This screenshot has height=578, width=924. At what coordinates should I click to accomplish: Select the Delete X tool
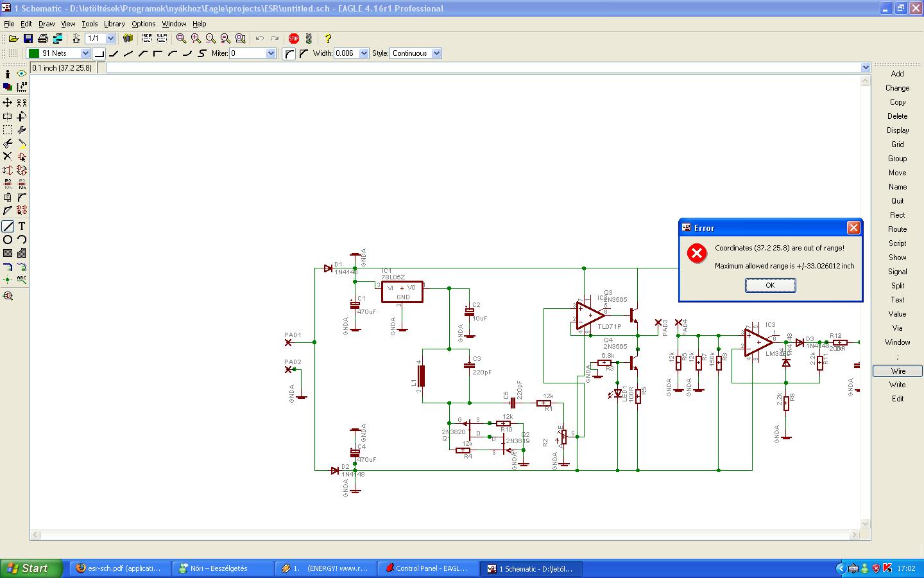pyautogui.click(x=8, y=156)
